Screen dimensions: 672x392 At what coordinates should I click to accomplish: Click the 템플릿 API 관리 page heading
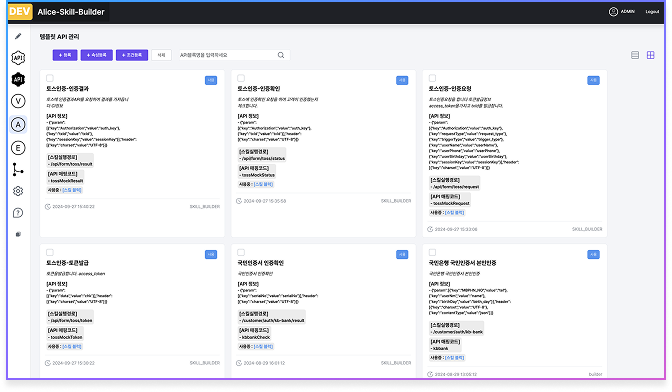(x=59, y=37)
